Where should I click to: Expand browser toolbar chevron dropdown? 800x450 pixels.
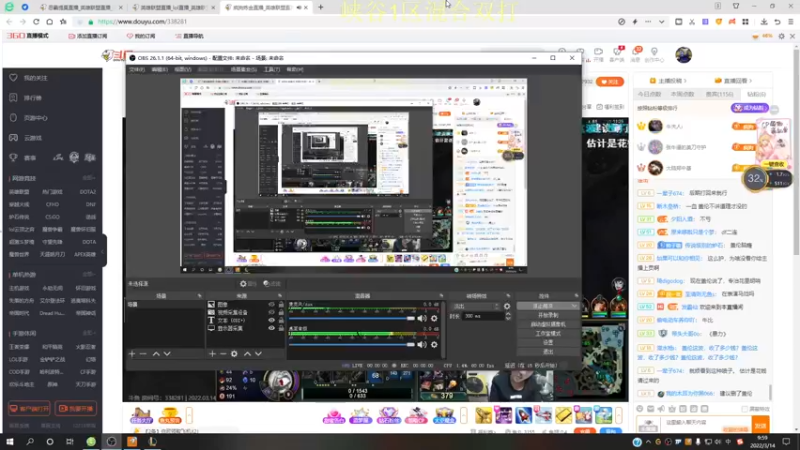pos(661,22)
